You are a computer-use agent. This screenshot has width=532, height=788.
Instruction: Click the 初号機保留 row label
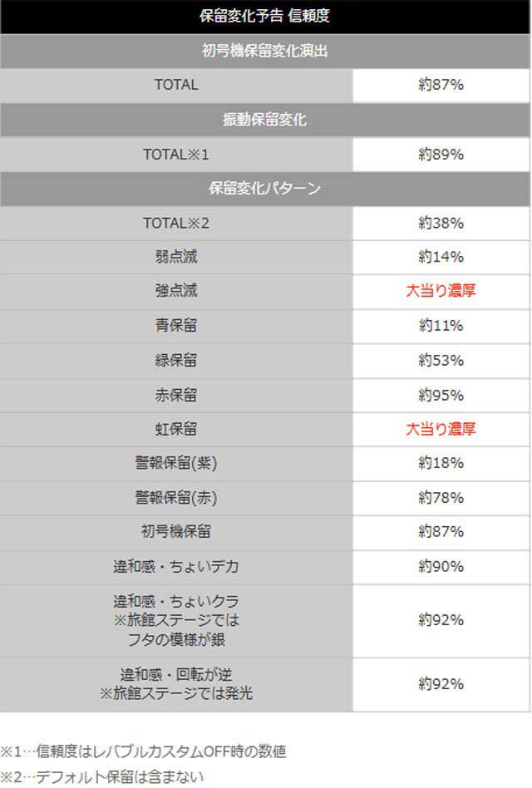click(175, 531)
